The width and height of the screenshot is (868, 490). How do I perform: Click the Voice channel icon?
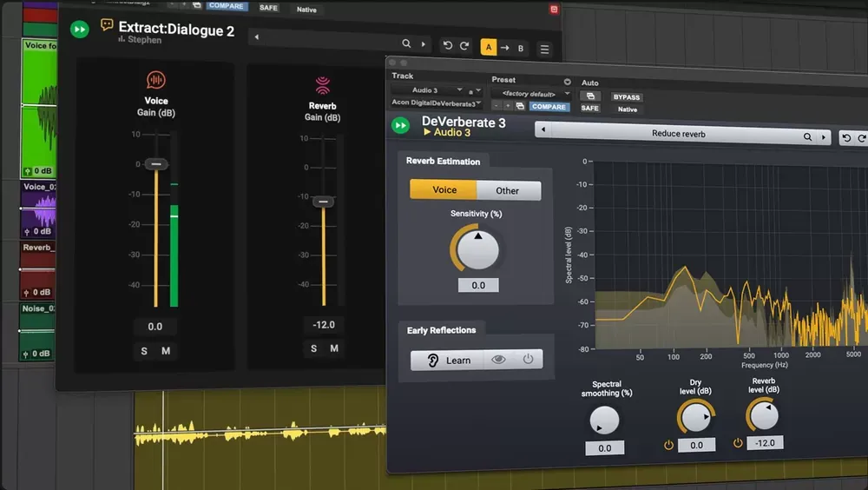[x=156, y=81]
